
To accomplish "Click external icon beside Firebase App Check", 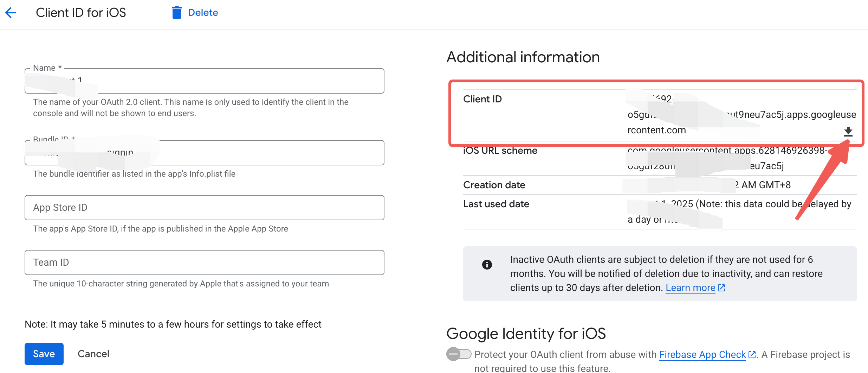I will tap(752, 355).
